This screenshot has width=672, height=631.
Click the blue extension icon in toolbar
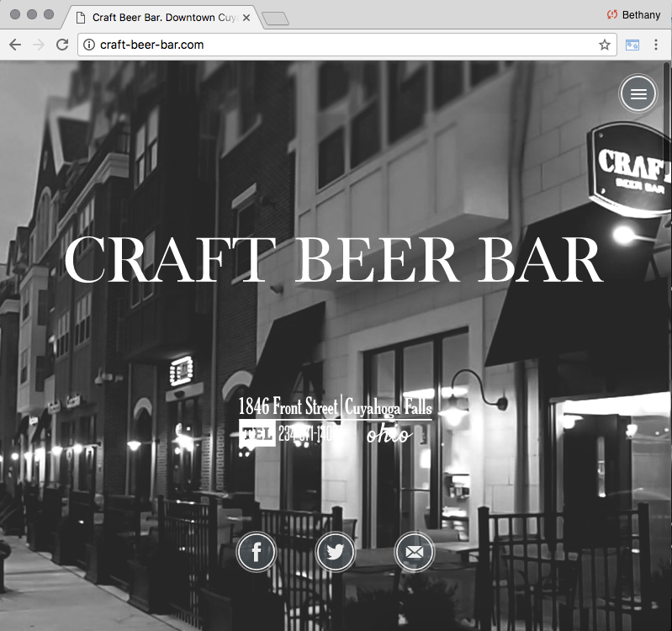632,45
